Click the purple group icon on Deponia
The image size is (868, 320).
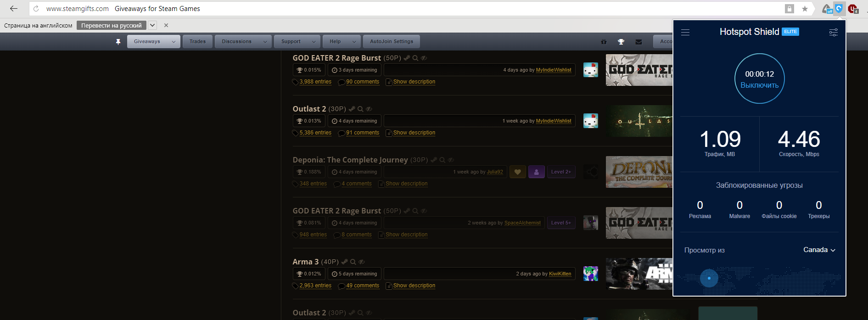(x=536, y=172)
